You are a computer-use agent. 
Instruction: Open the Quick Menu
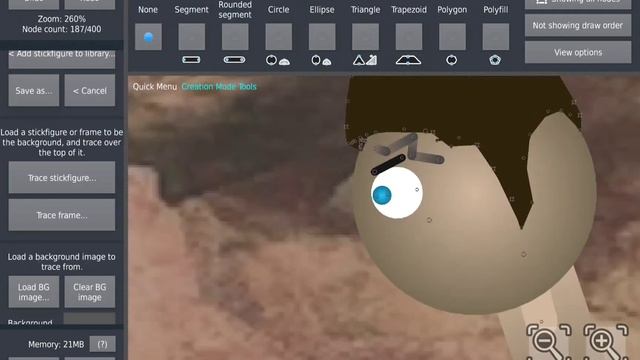pyautogui.click(x=155, y=87)
